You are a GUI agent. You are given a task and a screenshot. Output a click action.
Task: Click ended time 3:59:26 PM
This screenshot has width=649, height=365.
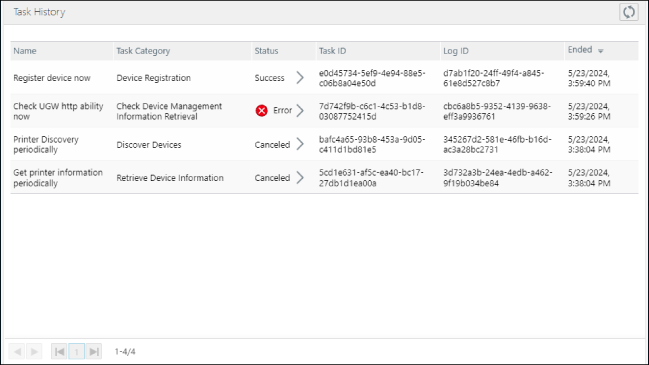589,116
